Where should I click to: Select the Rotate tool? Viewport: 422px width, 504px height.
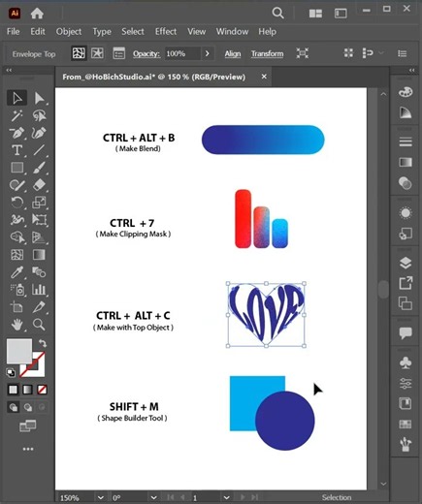(x=16, y=203)
